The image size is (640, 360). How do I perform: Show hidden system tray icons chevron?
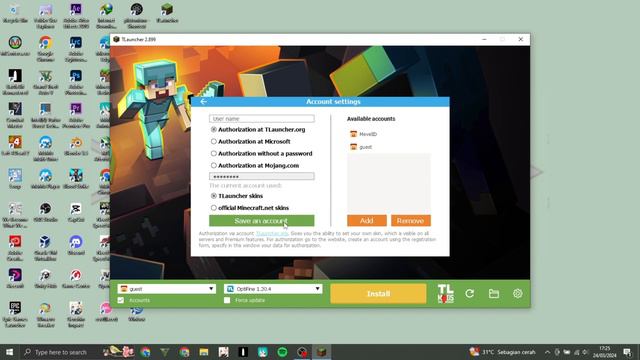547,352
